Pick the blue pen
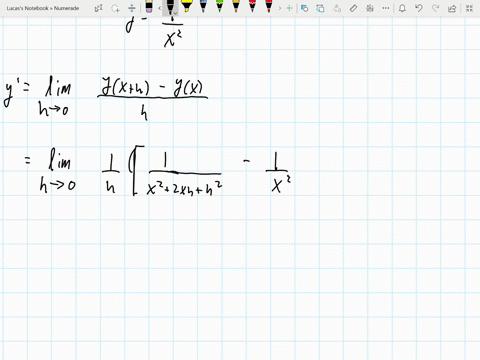480x360 pixels. (x=203, y=7)
